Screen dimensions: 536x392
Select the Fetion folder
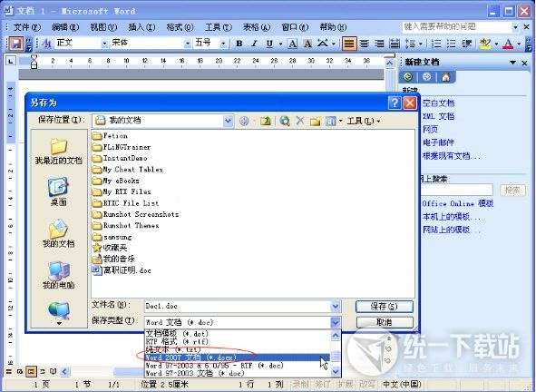[x=110, y=136]
